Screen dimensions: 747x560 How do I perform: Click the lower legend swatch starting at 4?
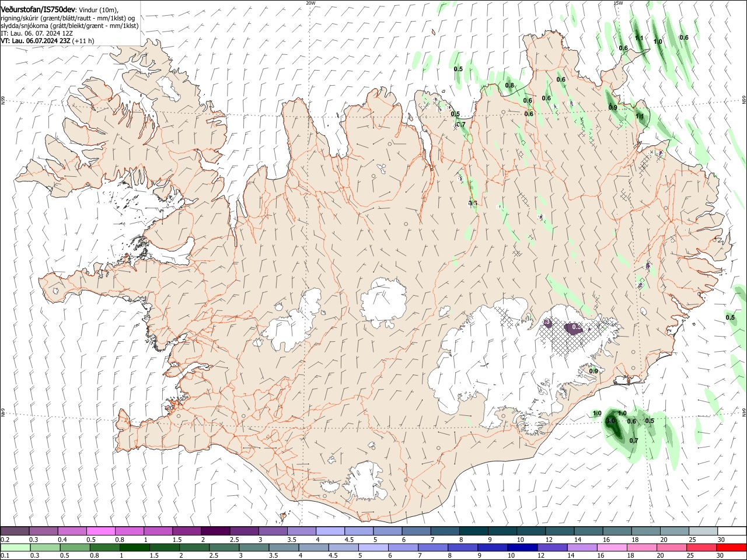tap(313, 547)
